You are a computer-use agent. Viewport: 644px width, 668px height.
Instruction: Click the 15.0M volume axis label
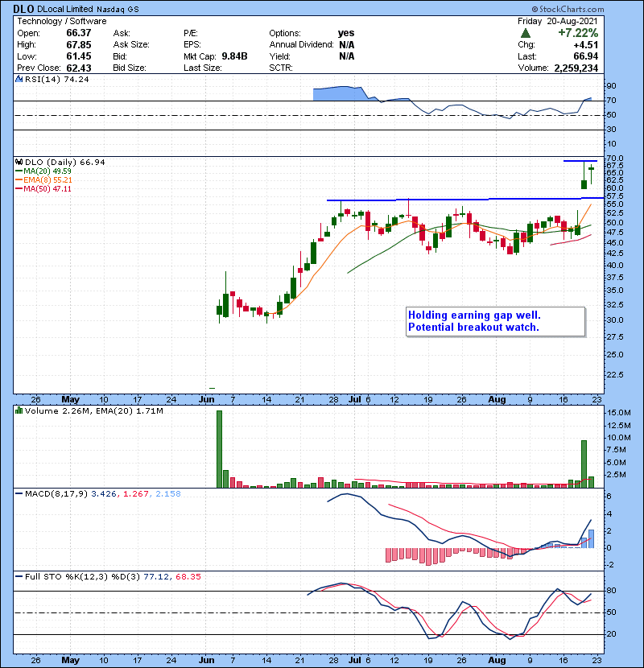tap(619, 413)
